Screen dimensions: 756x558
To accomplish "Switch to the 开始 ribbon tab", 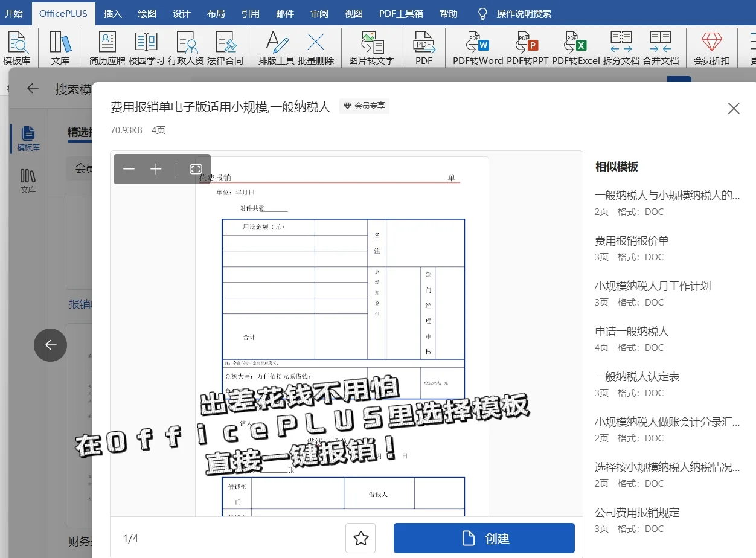I will point(14,13).
